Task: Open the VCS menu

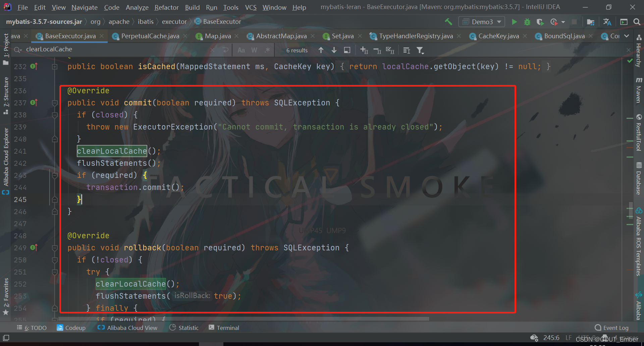Action: [x=251, y=7]
